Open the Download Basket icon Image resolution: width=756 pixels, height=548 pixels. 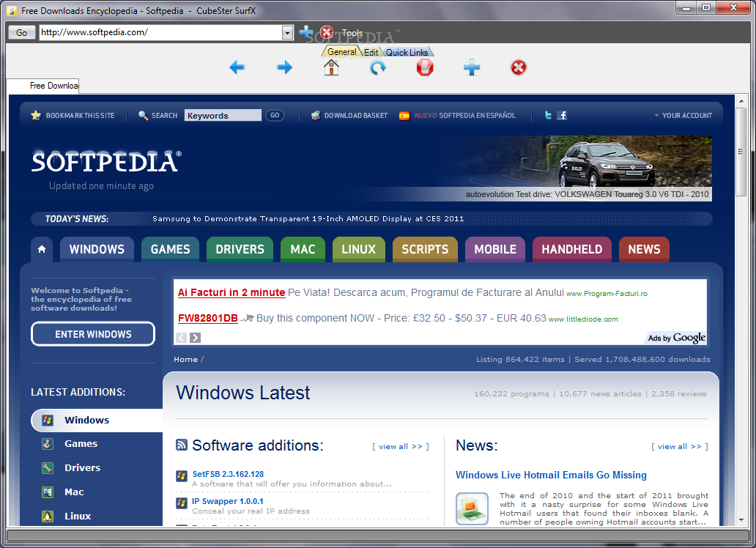tap(315, 115)
